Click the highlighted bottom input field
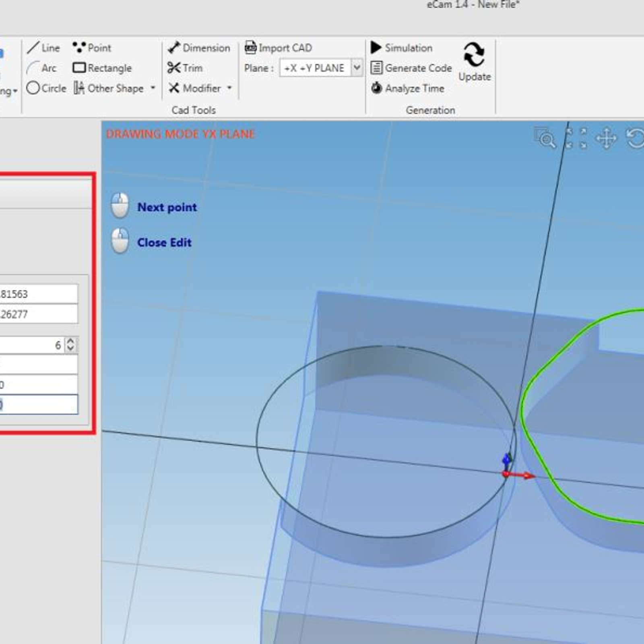Viewport: 644px width, 644px height. (39, 405)
